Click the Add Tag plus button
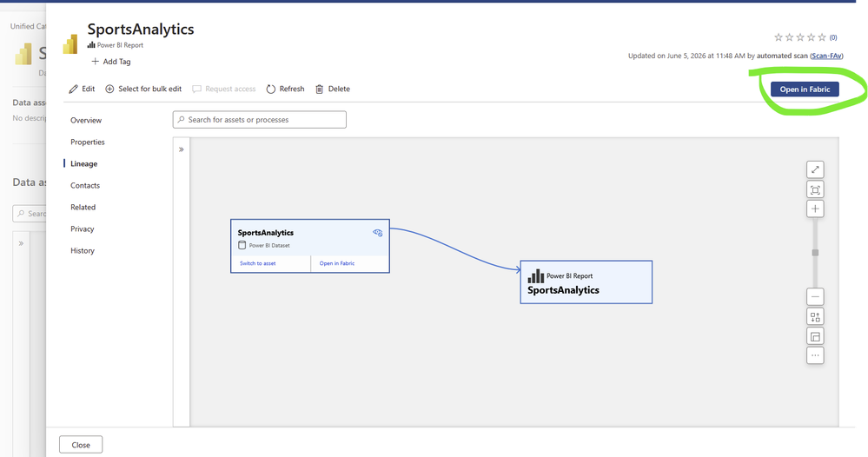This screenshot has height=457, width=868. pos(110,62)
